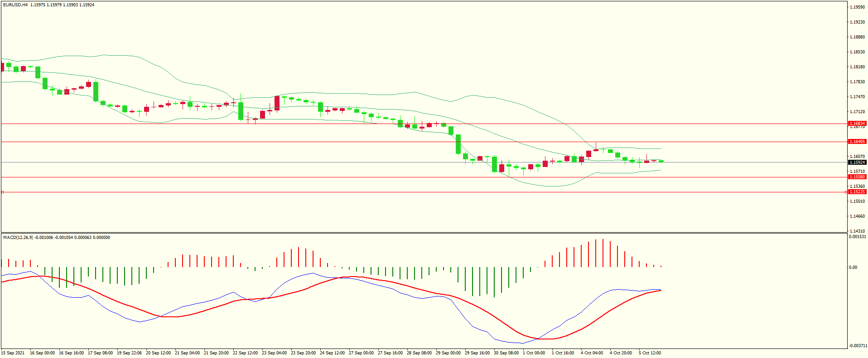Image resolution: width=868 pixels, height=358 pixels.
Task: Select the red horizontal line at 1.15225
Action: (x=424, y=192)
